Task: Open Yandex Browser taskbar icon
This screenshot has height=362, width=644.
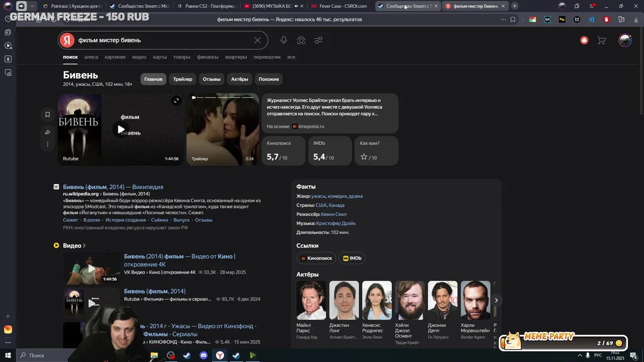Action: tap(220, 355)
